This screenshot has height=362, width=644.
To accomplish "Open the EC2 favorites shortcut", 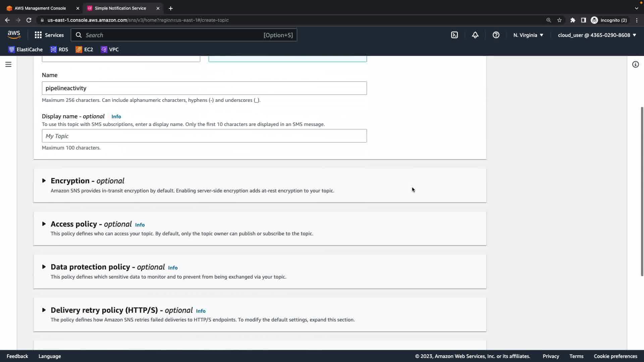I will pos(85,50).
